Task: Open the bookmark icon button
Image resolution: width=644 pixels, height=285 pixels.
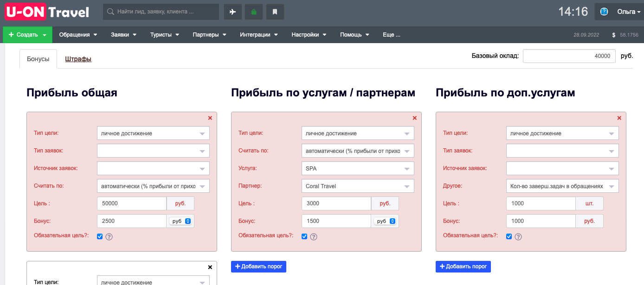Action: [x=275, y=12]
